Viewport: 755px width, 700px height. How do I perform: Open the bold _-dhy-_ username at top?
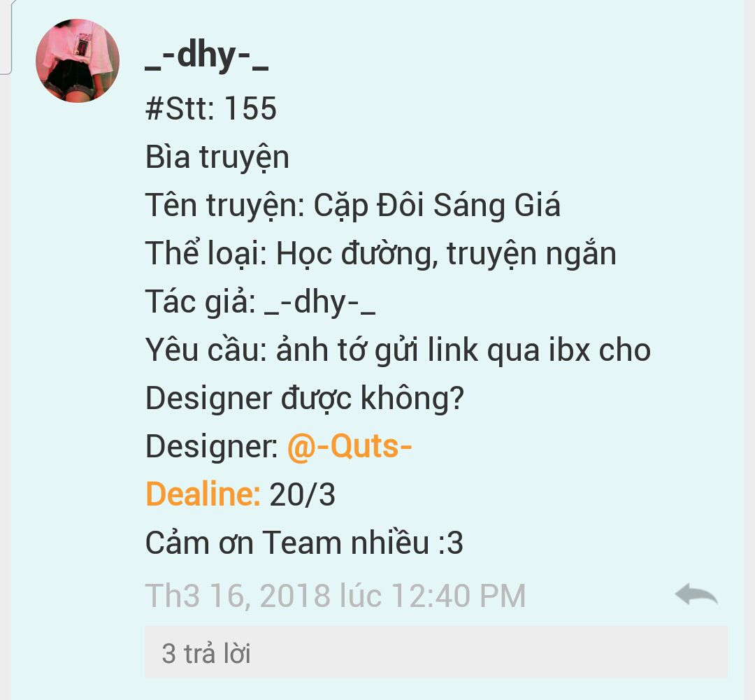tap(206, 57)
